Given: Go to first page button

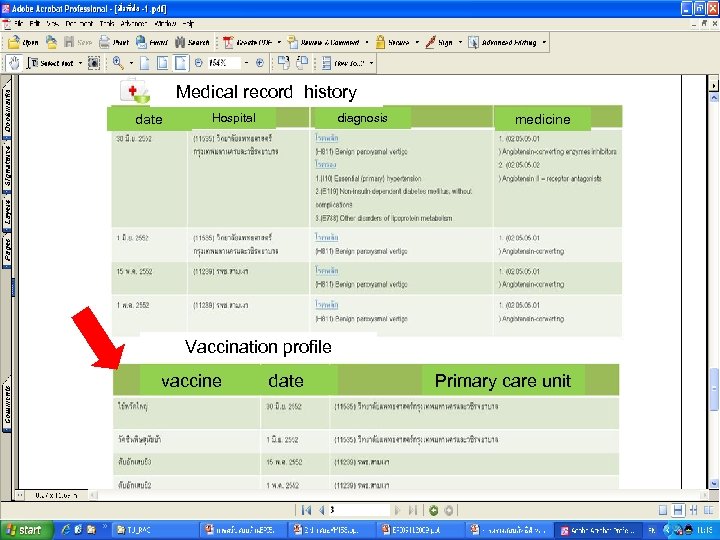Looking at the screenshot, I should tap(306, 510).
